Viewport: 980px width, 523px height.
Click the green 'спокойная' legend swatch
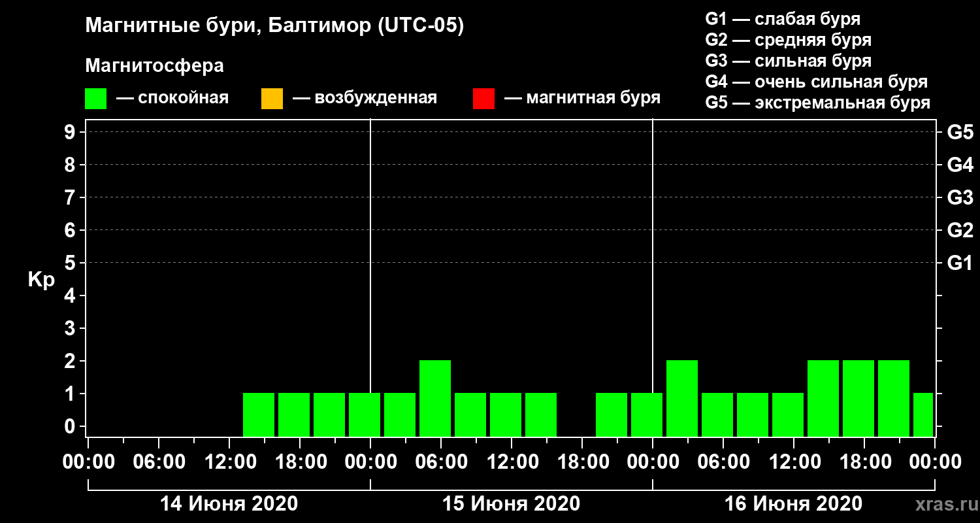(x=95, y=99)
